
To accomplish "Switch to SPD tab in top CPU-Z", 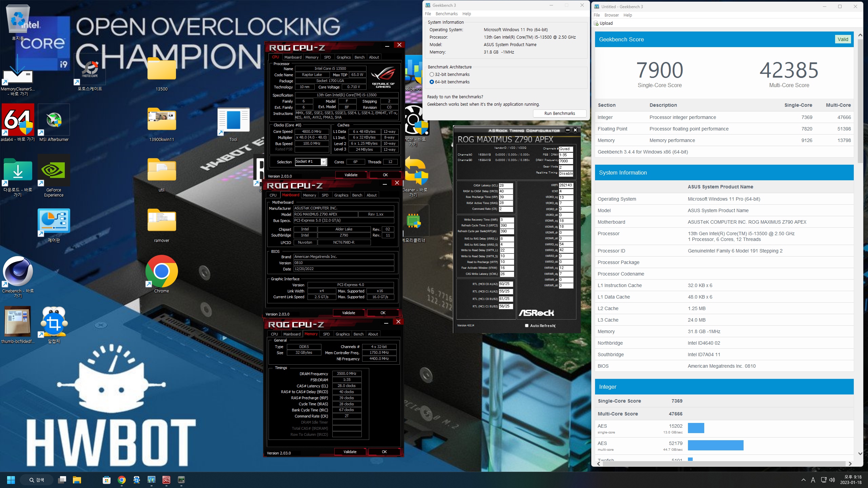I will coord(327,57).
